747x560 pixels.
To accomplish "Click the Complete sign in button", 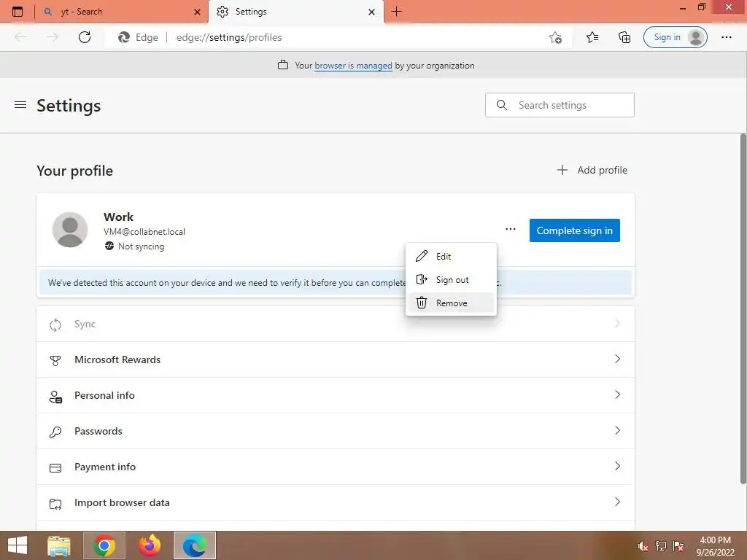I will tap(575, 230).
